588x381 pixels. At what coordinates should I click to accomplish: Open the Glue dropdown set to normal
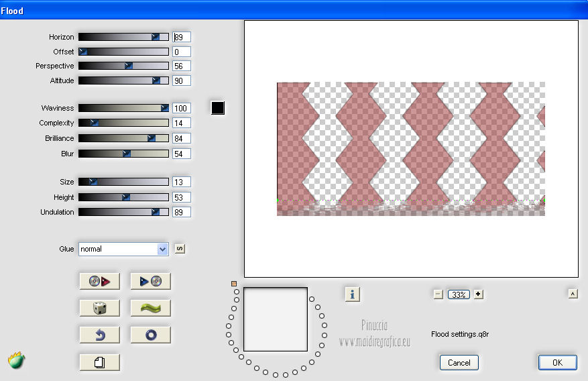point(123,249)
